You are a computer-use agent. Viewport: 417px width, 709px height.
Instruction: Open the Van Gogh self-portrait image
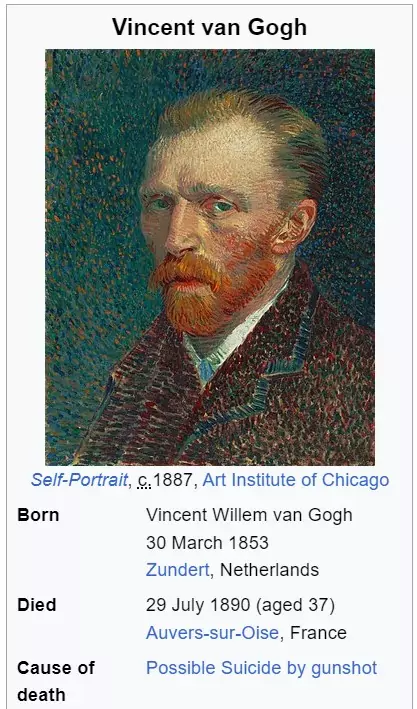tap(210, 257)
